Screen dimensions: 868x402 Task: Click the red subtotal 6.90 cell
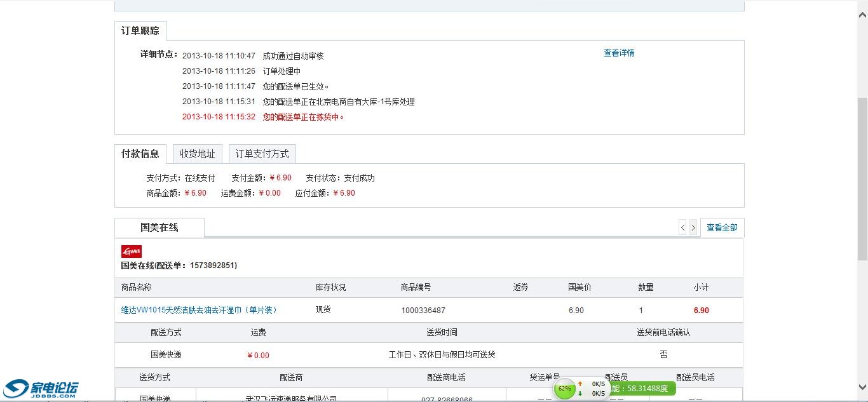click(x=702, y=311)
